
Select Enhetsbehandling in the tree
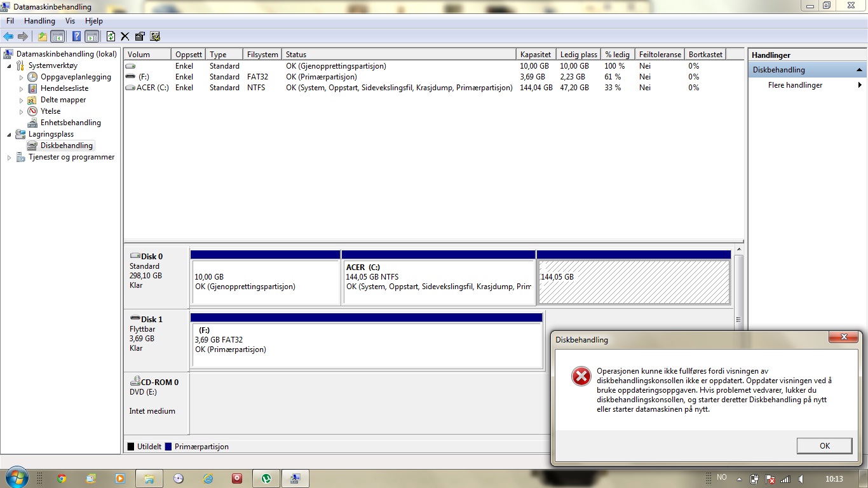(71, 123)
